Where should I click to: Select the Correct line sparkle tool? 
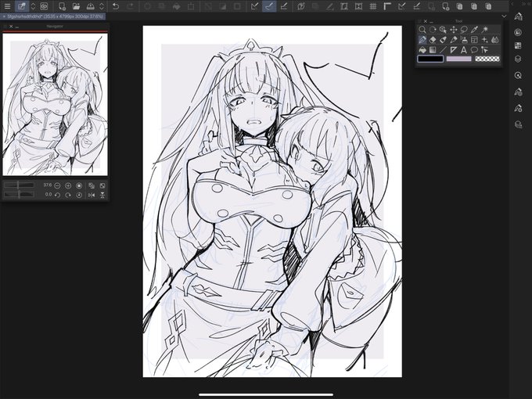tap(485, 40)
